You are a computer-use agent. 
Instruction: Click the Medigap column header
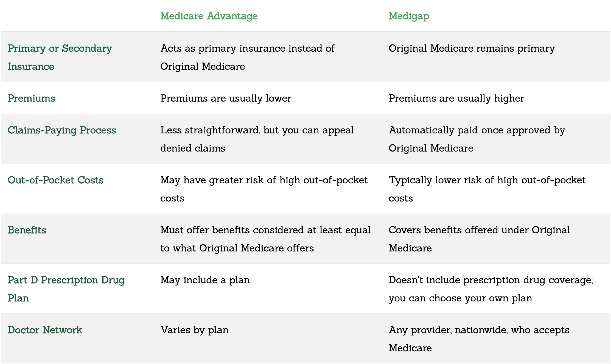point(409,16)
